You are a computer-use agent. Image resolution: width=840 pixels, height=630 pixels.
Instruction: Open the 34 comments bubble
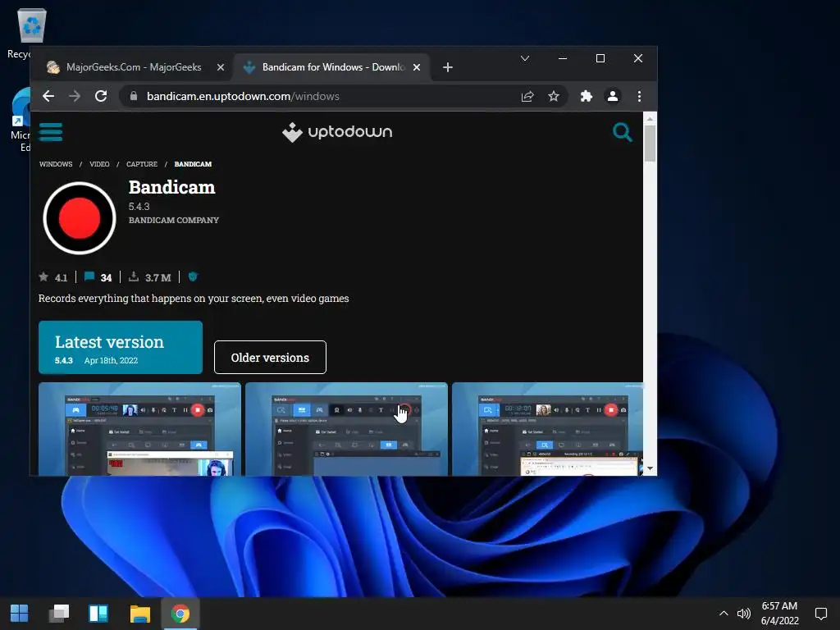[x=98, y=277]
